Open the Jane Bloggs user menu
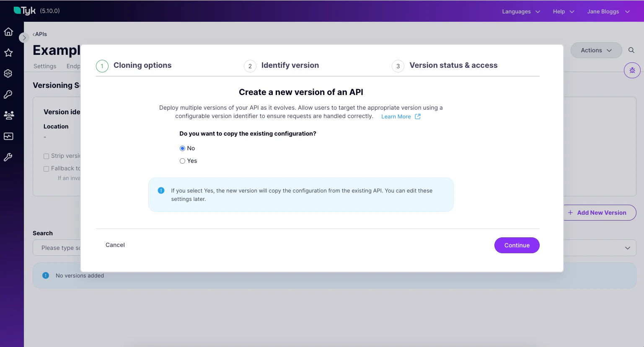The image size is (644, 347). (608, 11)
